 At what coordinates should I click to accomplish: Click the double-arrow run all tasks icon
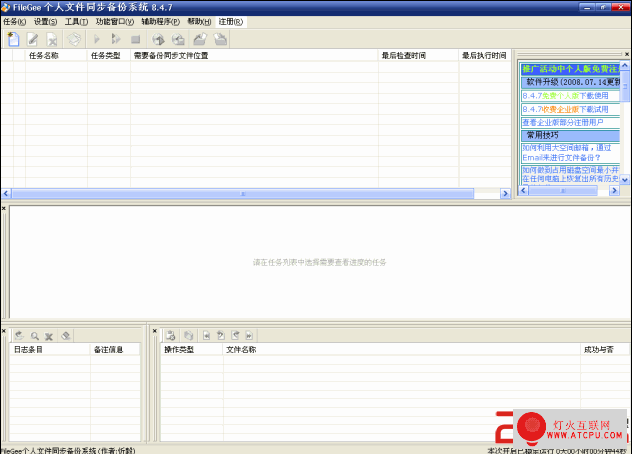click(x=116, y=39)
